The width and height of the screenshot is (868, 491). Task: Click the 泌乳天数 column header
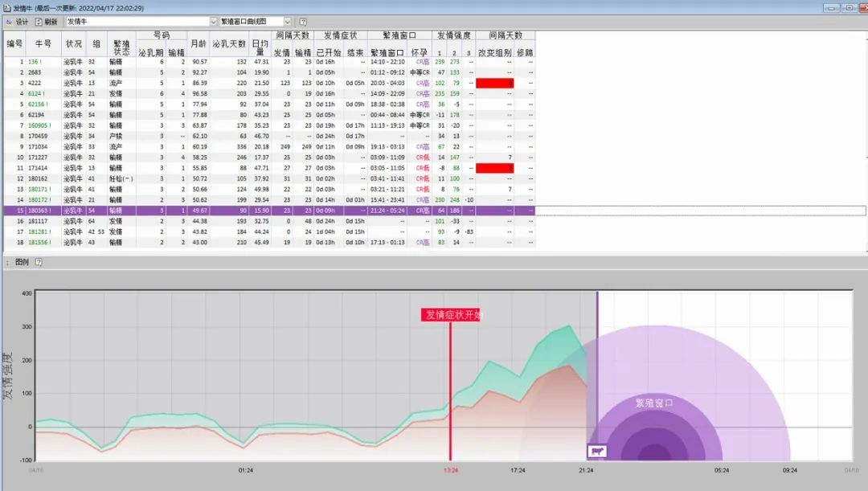(x=229, y=43)
